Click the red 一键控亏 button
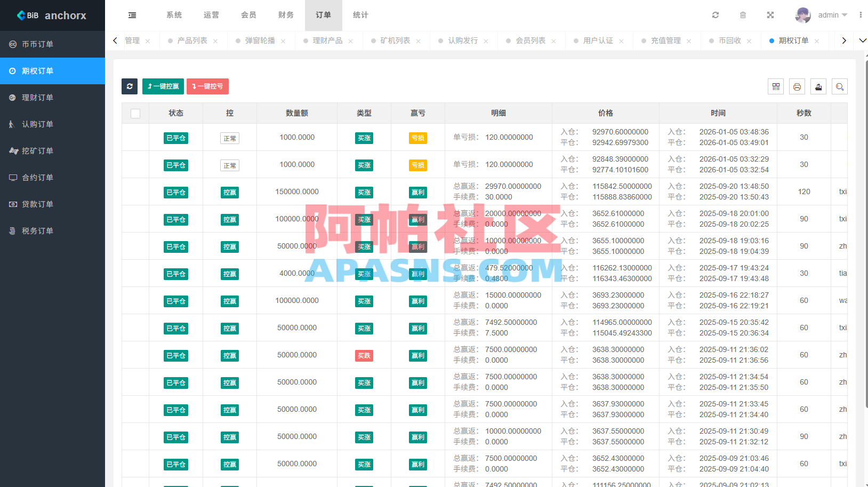The width and height of the screenshot is (868, 487). [x=207, y=86]
